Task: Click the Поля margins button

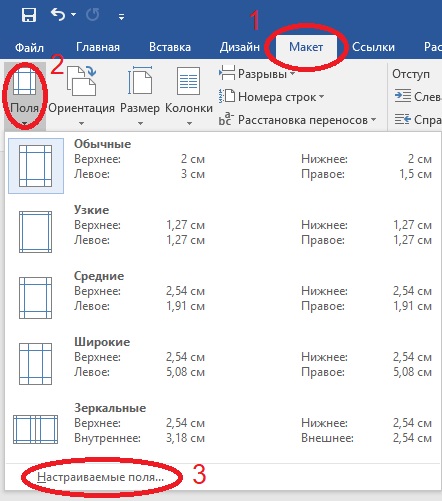Action: coord(25,96)
